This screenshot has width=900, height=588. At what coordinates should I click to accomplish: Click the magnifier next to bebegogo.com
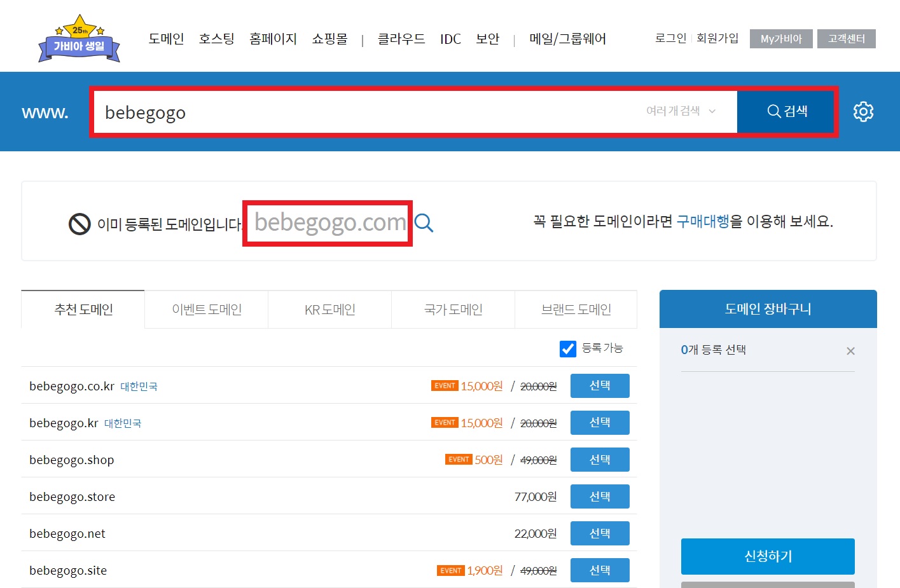424,222
